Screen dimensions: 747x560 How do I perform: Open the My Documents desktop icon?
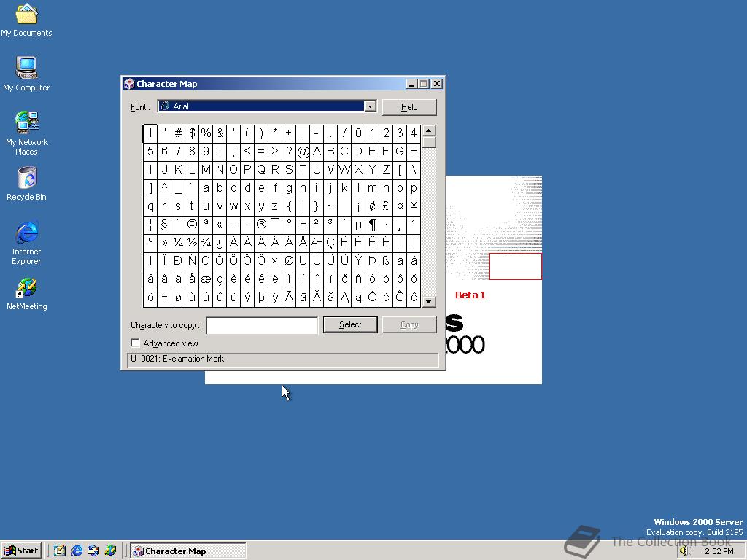point(26,20)
